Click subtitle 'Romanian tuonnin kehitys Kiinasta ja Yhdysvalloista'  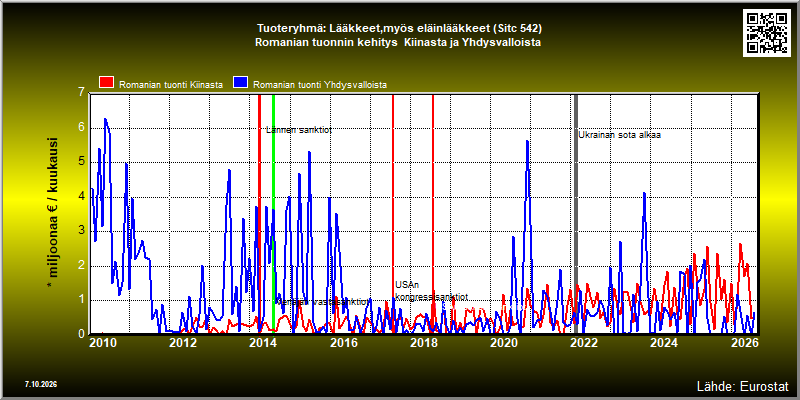coord(398,43)
